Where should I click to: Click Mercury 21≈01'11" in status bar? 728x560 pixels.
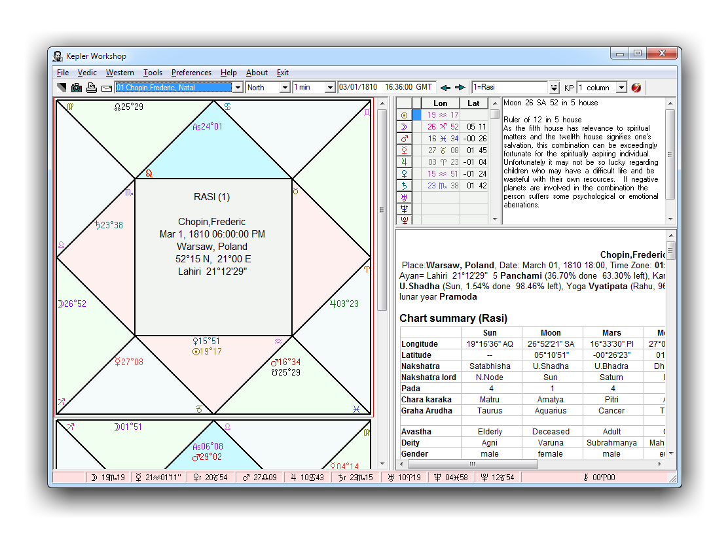(158, 478)
